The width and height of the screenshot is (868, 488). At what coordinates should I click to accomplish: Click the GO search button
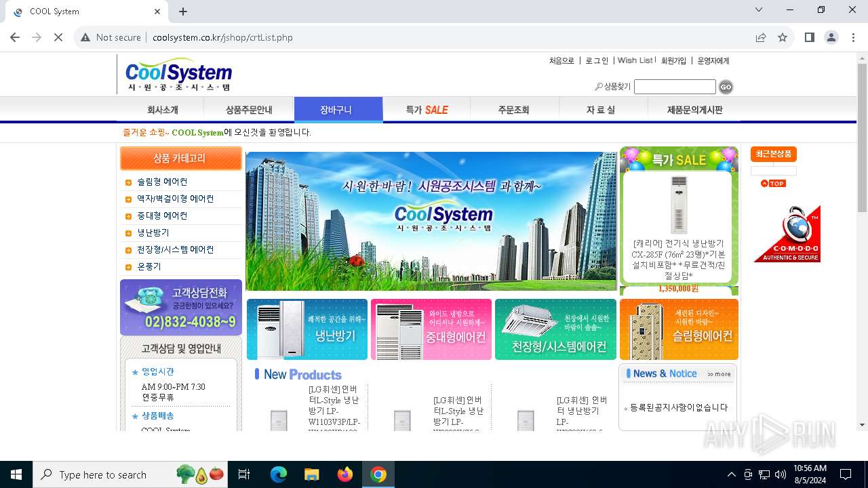(726, 87)
